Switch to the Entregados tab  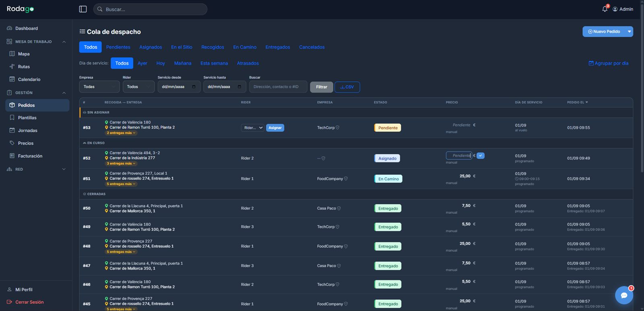pos(278,47)
